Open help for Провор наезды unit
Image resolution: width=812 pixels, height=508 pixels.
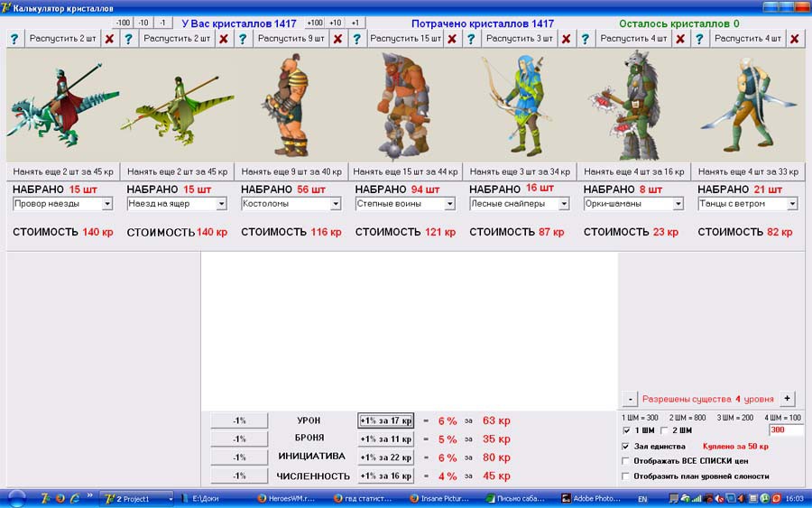(14, 39)
